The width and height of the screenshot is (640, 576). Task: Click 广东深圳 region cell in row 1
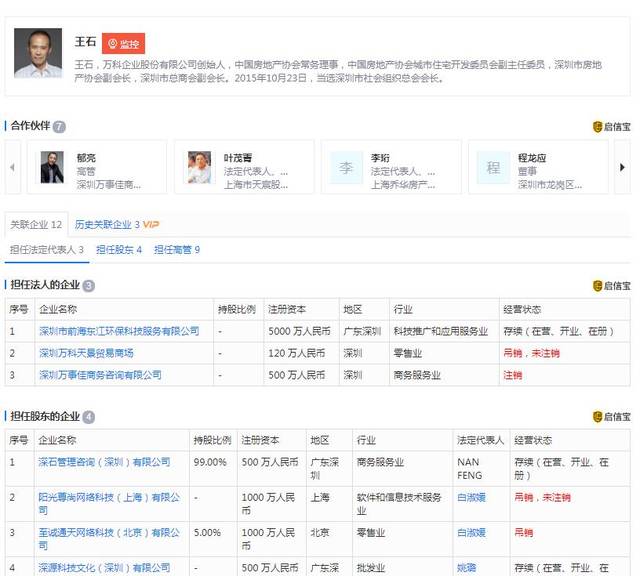click(x=362, y=331)
